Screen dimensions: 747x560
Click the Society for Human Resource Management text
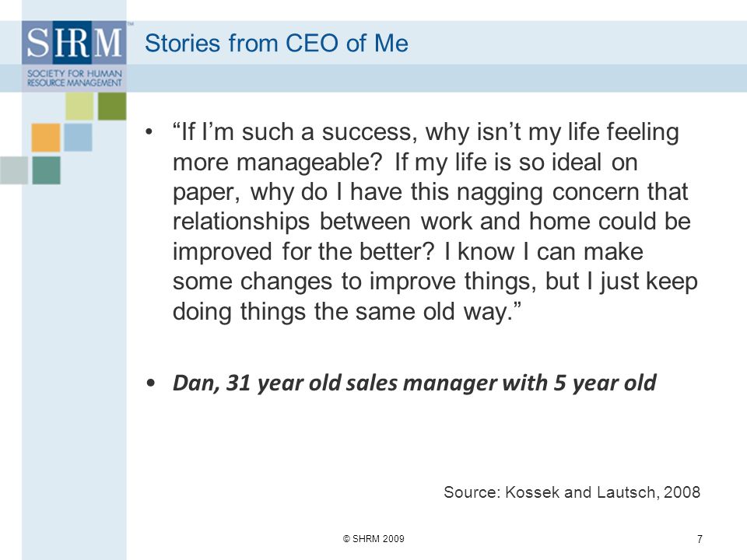tap(75, 78)
